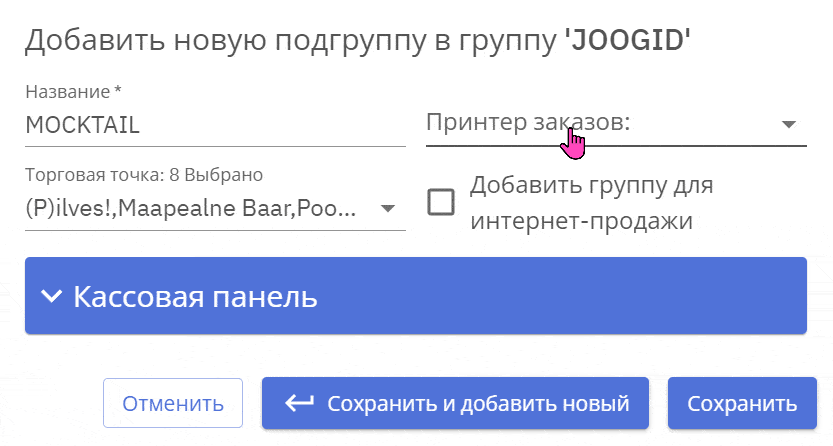Save the subgroup with the Сохранить button
The height and width of the screenshot is (446, 833).
[742, 403]
